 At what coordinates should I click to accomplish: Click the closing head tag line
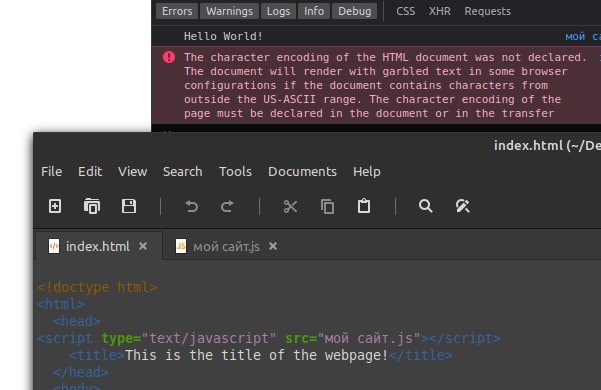click(80, 372)
